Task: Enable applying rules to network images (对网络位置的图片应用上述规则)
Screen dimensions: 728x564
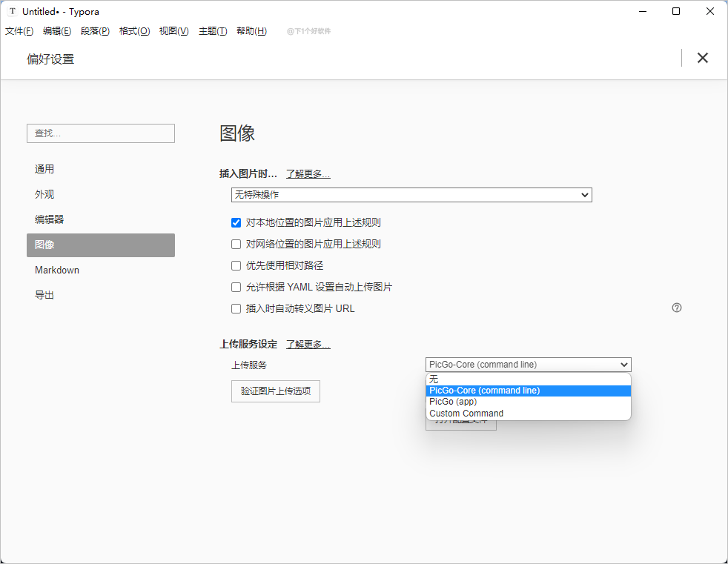Action: [236, 244]
